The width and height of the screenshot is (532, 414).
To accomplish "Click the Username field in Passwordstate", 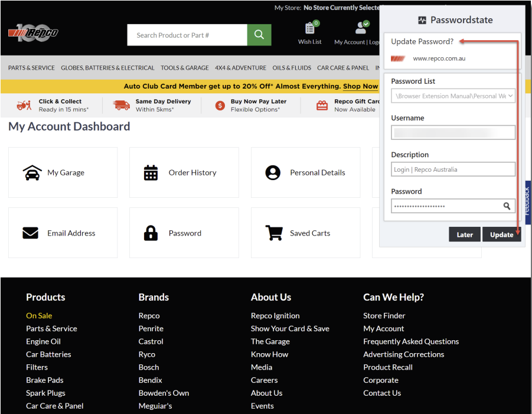I will click(453, 132).
